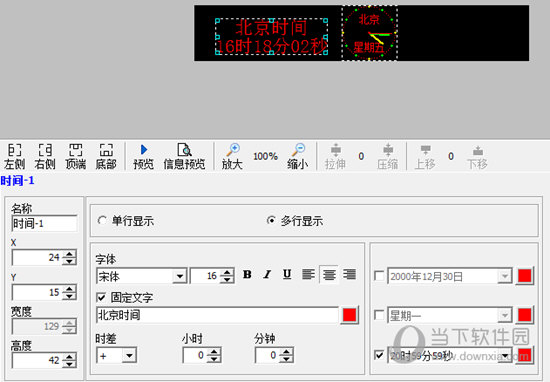Image resolution: width=550 pixels, height=382 pixels.
Task: Open the weekday color swatch
Action: coord(525,315)
